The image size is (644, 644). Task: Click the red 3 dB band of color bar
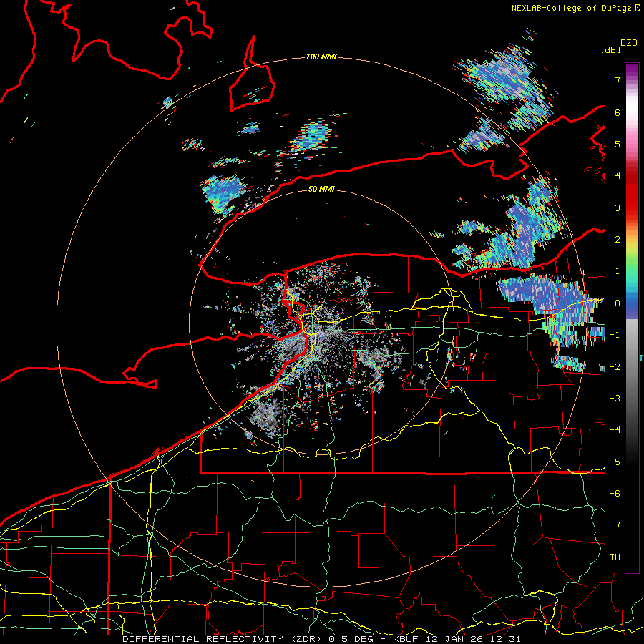point(632,208)
